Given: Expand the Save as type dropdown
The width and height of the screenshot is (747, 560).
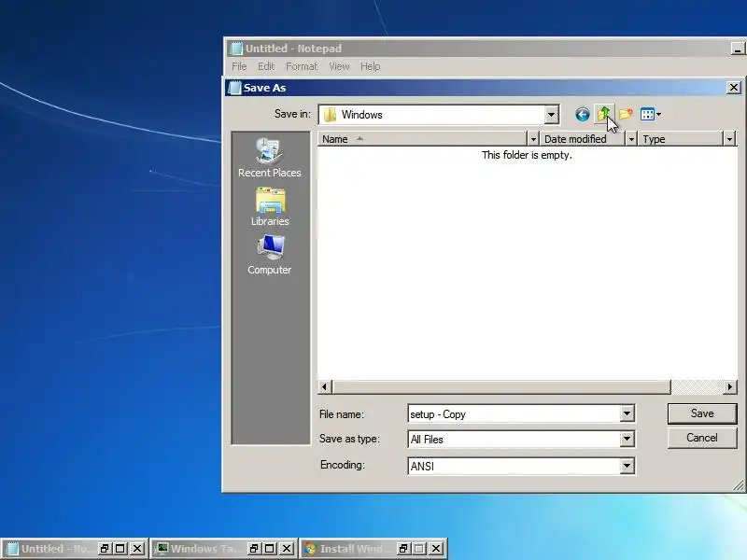Looking at the screenshot, I should point(627,439).
